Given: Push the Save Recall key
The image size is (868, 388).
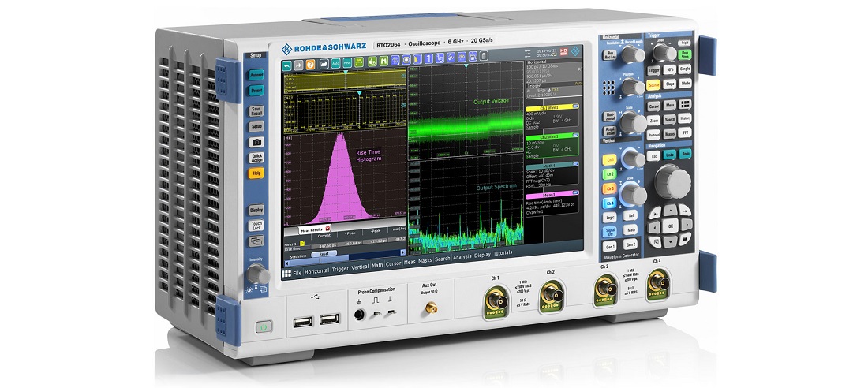Looking at the screenshot, I should coord(256,110).
